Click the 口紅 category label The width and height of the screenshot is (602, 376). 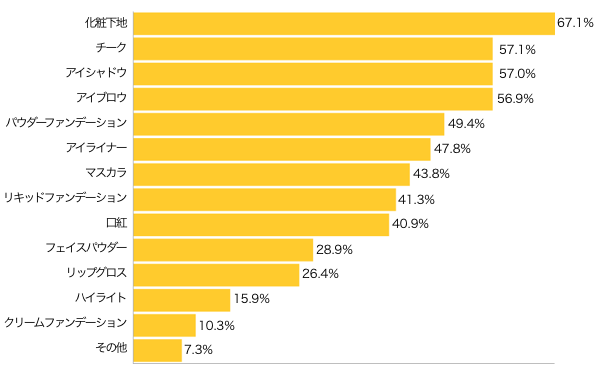coord(116,223)
